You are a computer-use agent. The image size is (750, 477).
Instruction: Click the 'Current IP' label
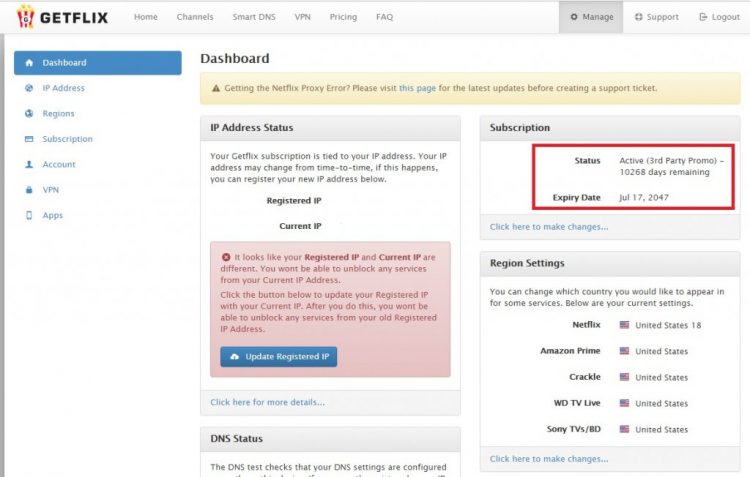tap(300, 226)
